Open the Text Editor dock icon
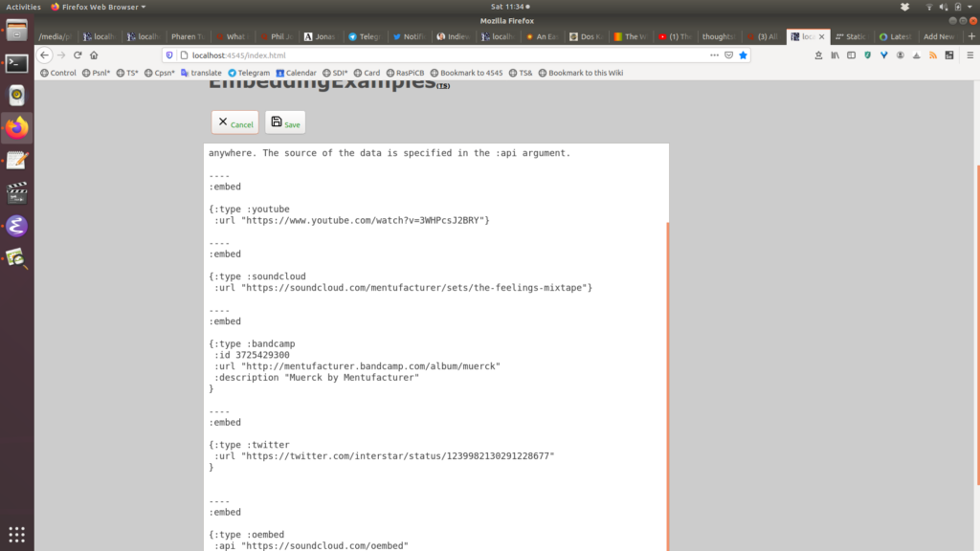The image size is (980, 551). 17,161
